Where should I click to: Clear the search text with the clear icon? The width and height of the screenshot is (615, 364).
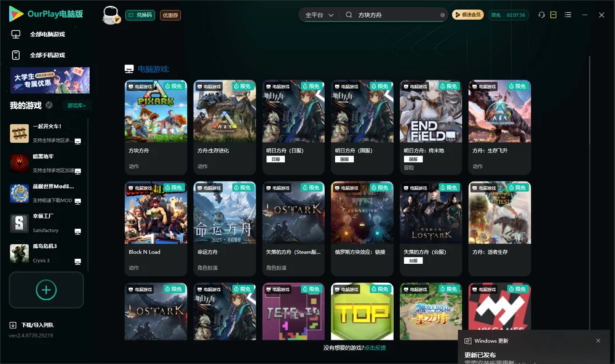[442, 15]
